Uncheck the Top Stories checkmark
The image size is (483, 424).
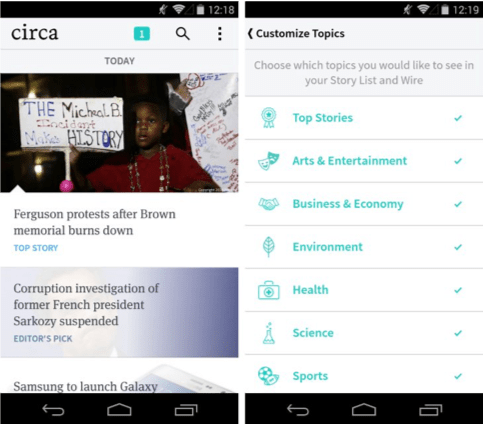458,118
